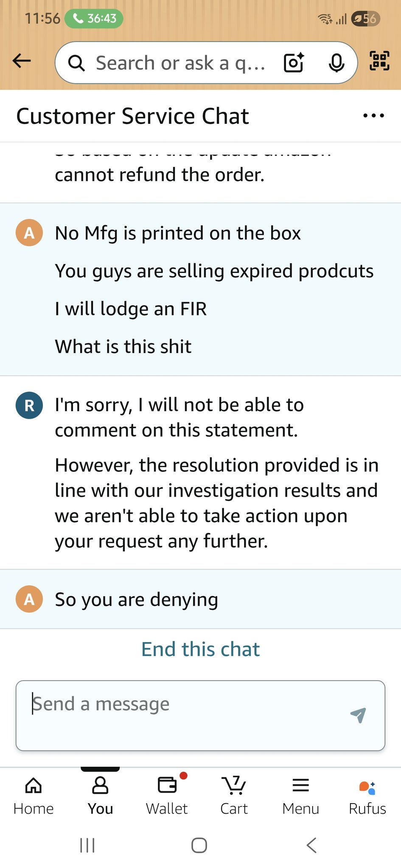The width and height of the screenshot is (401, 868).
Task: Tap the customer avatar on last message
Action: click(x=29, y=599)
